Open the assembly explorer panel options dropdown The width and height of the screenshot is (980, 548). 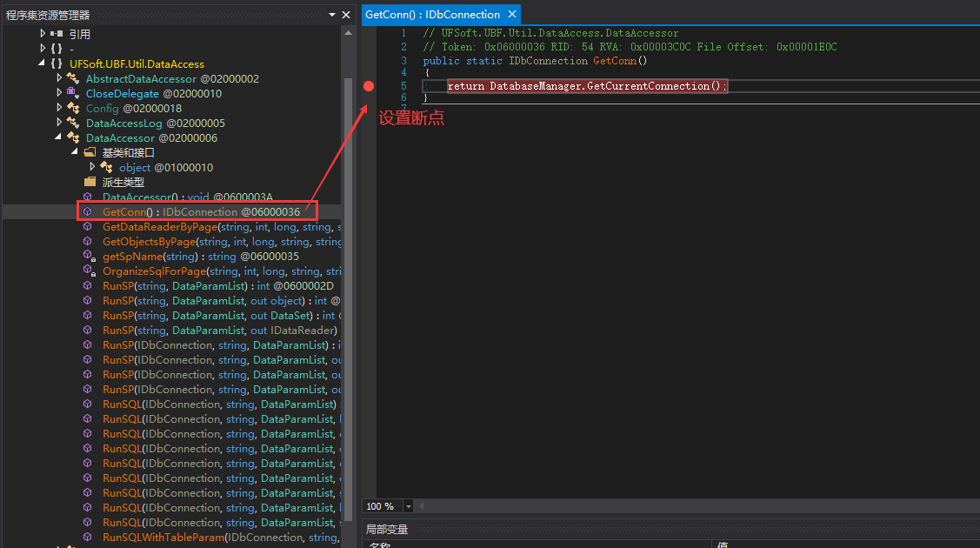332,15
